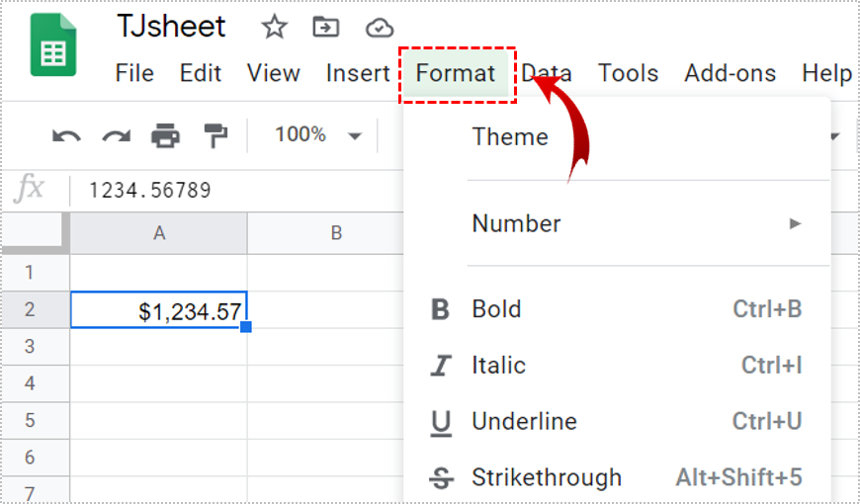Open the Insert menu
Viewport: 860px width, 504px height.
pos(357,73)
